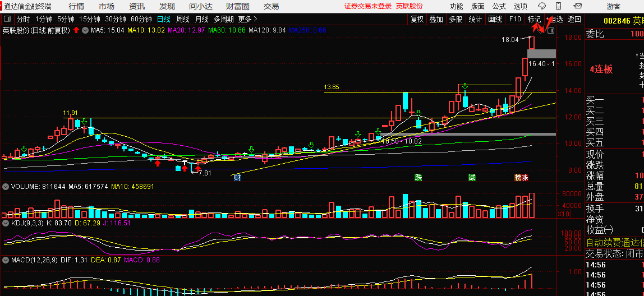Click the X10 volume scale label
Image resolution: width=644 pixels, height=296 pixels.
tap(563, 214)
